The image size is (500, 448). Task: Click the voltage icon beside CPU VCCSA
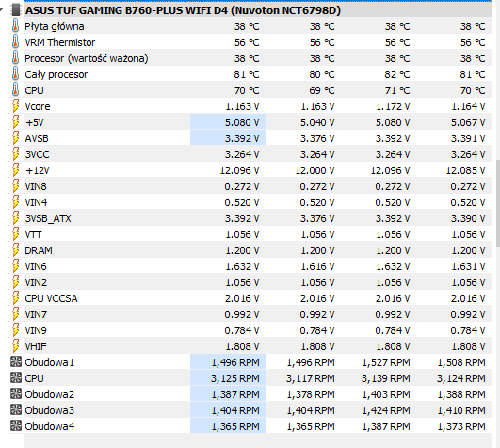click(15, 298)
